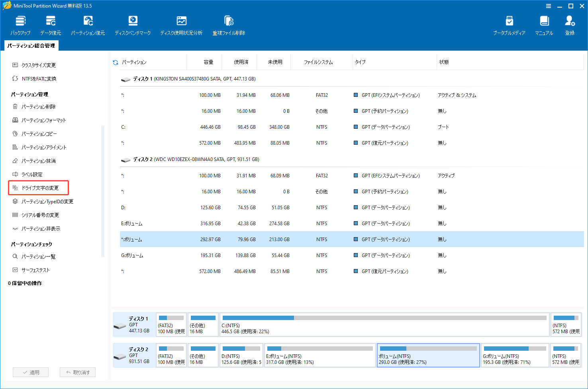588x389 pixels.
Task: Launch the Disk Benchmark tool
Action: [133, 25]
